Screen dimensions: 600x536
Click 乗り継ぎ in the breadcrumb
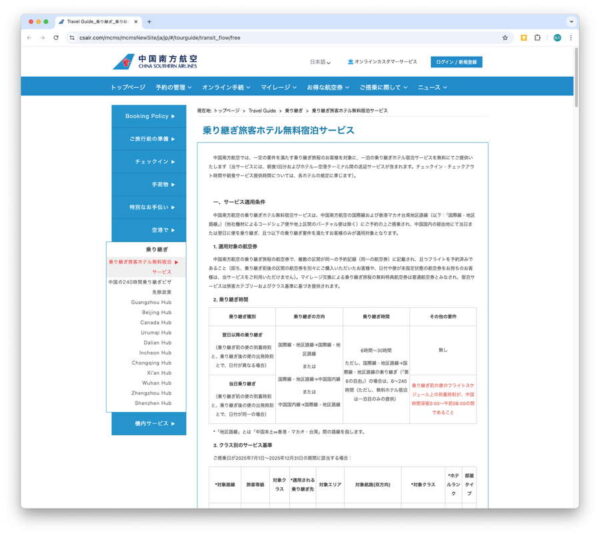293,111
